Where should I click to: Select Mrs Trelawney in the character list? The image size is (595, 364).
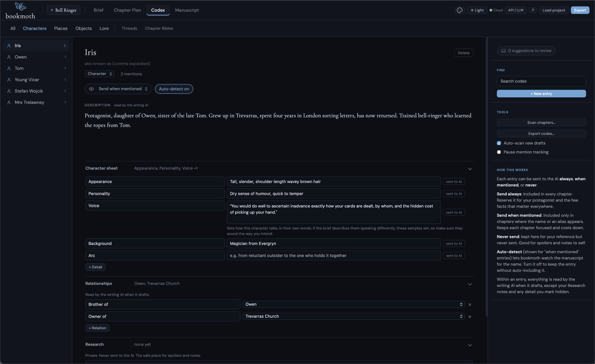point(36,103)
